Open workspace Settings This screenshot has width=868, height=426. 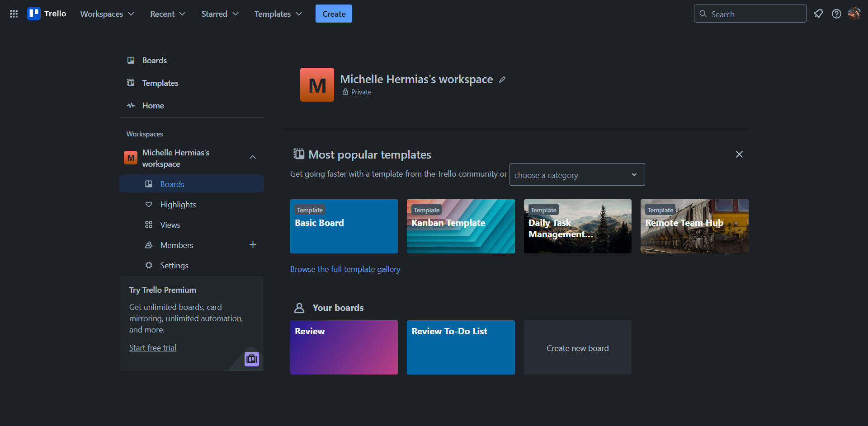coord(192,265)
